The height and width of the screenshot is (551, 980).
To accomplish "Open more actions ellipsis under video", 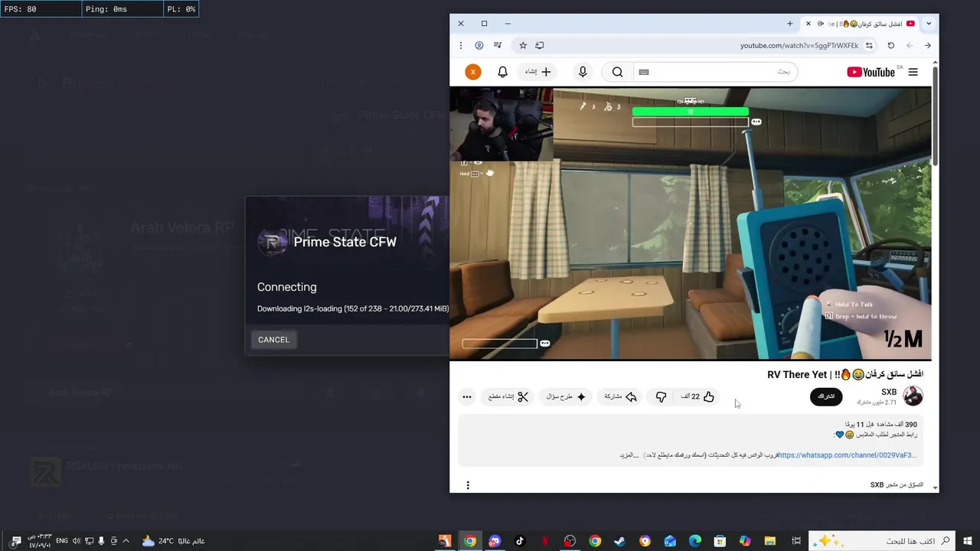I will tap(467, 396).
